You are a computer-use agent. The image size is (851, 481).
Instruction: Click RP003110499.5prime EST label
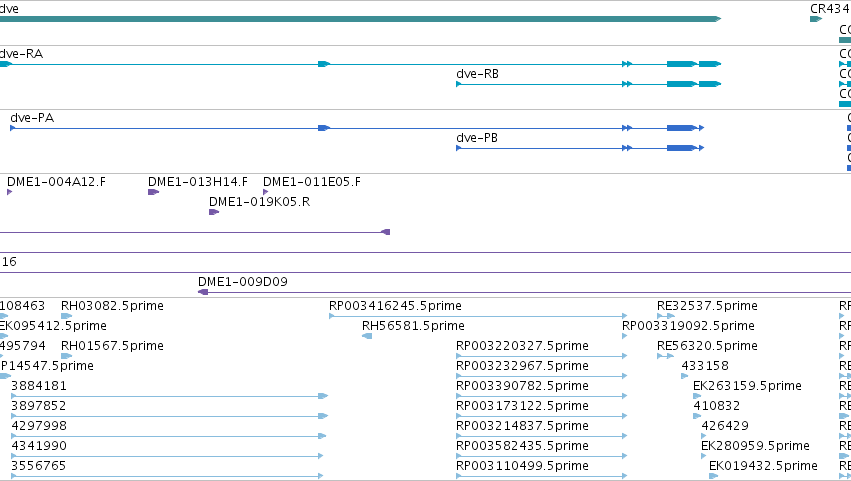(x=522, y=466)
